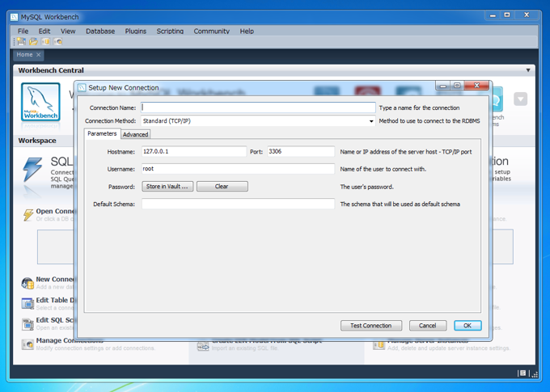This screenshot has width=550, height=392.
Task: Click the Manage Server Instances icon
Action: point(379,345)
